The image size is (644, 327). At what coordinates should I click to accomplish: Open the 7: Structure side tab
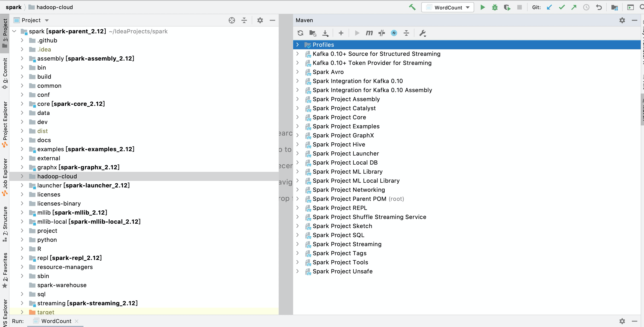[5, 224]
